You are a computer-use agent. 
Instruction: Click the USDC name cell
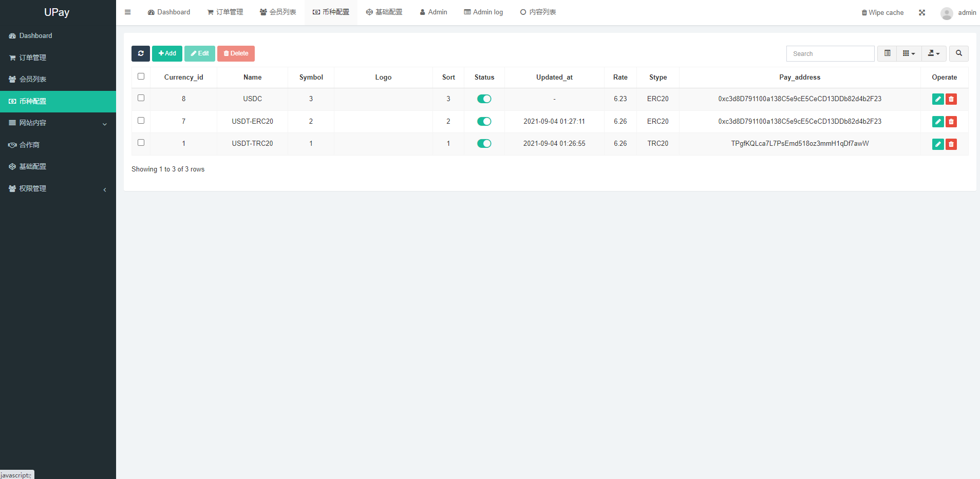point(252,99)
